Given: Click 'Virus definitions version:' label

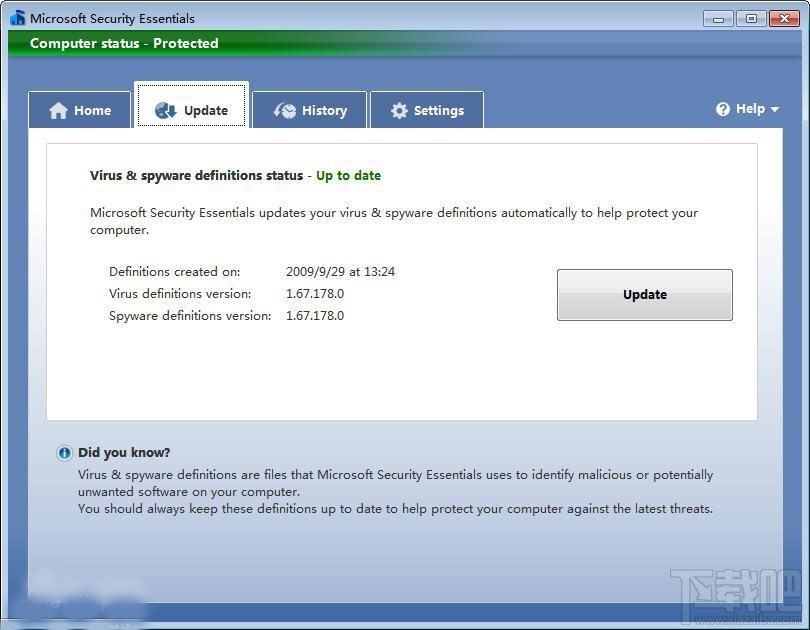Looking at the screenshot, I should [180, 294].
